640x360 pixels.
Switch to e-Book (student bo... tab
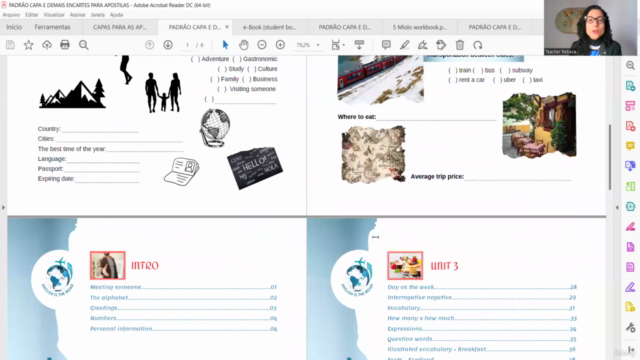point(269,27)
